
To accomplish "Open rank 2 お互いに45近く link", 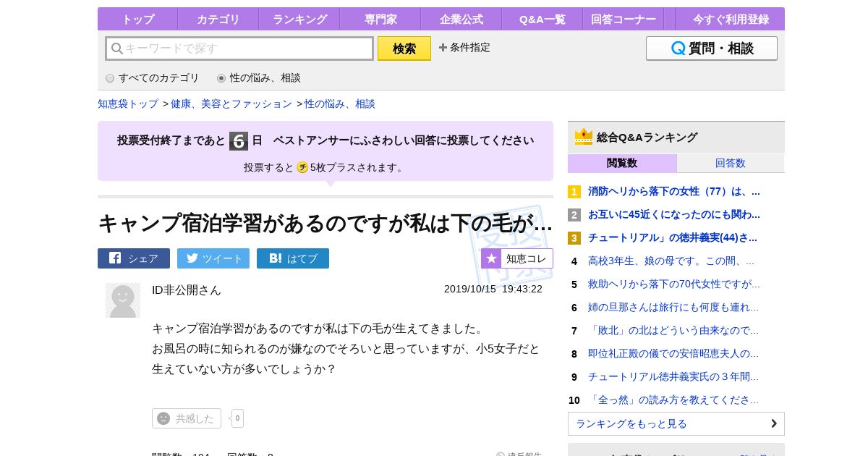I will (674, 215).
